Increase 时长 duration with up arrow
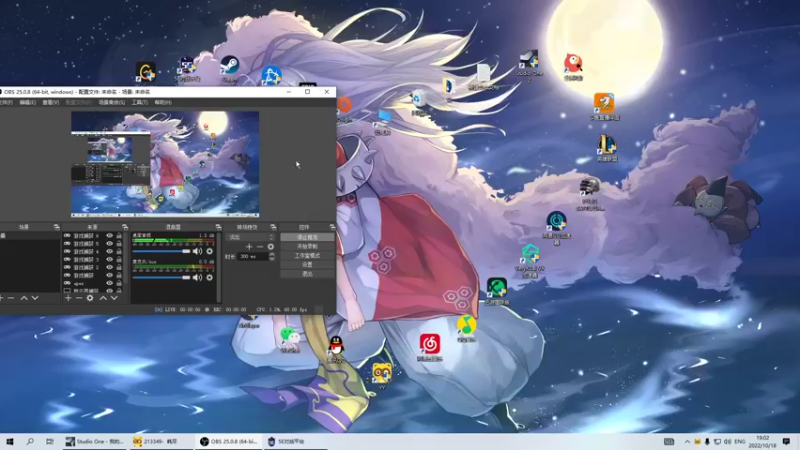800x450 pixels. [x=271, y=254]
